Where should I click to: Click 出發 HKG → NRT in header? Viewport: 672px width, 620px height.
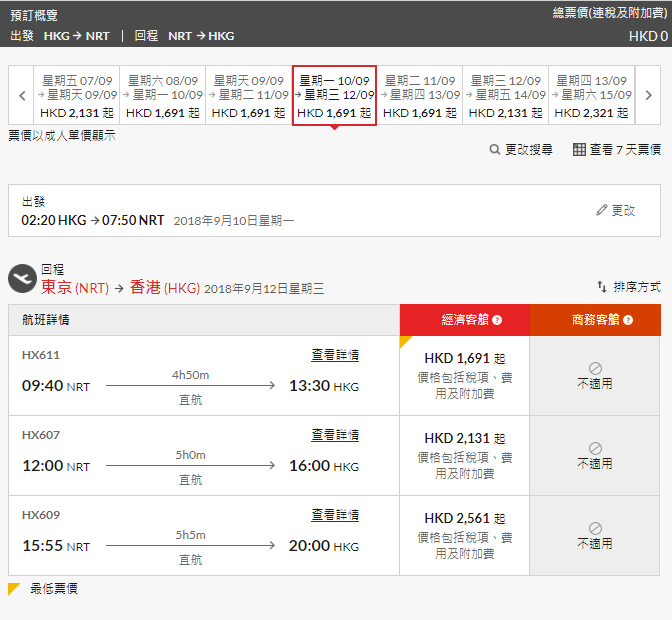[60, 36]
